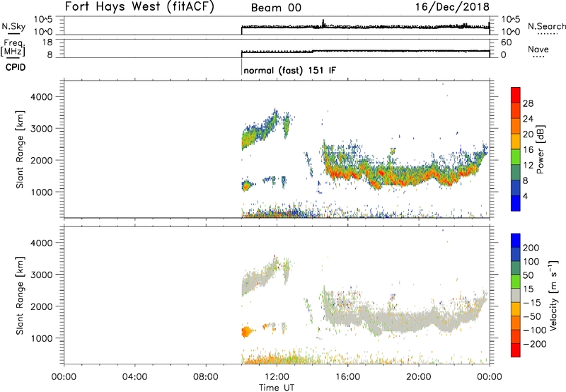This screenshot has height=392, width=566.
Task: Click the '28' power scale value
Action: click(x=528, y=103)
